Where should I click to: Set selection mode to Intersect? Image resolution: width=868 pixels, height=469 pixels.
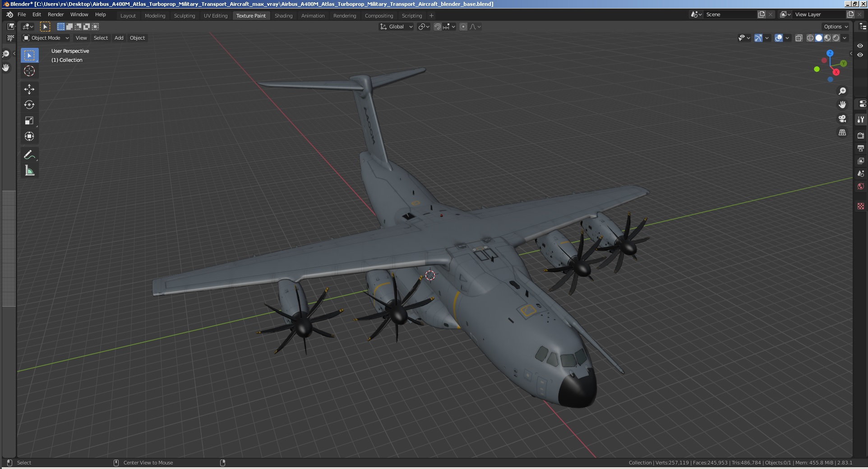click(95, 27)
